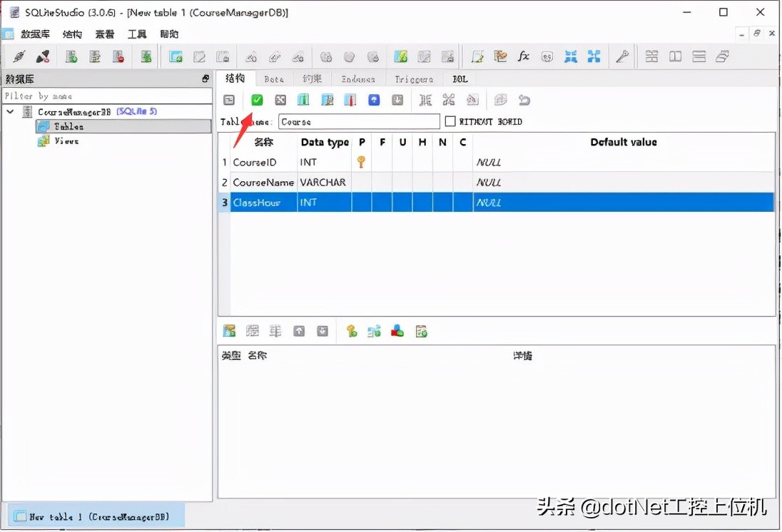Switch to the DDL tab

pyautogui.click(x=459, y=79)
